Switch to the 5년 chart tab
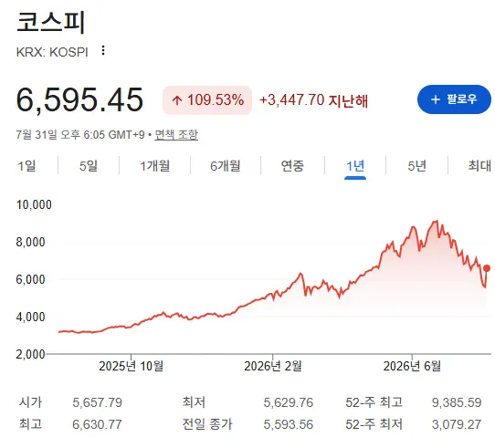The image size is (495, 448). click(416, 166)
